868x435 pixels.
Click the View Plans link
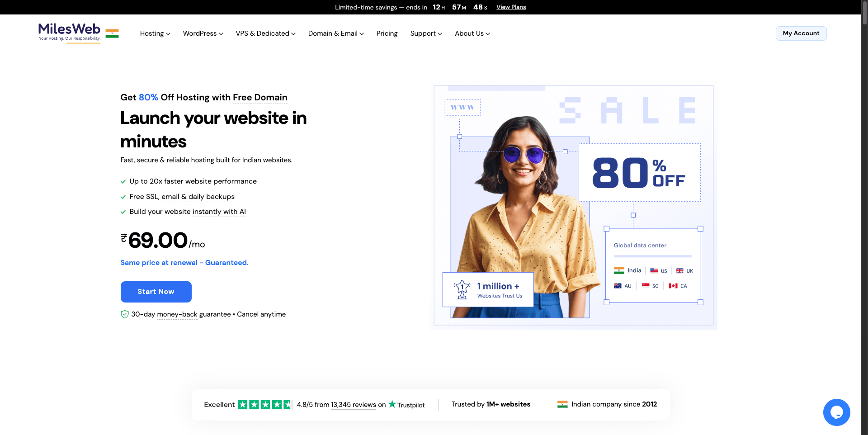[511, 7]
